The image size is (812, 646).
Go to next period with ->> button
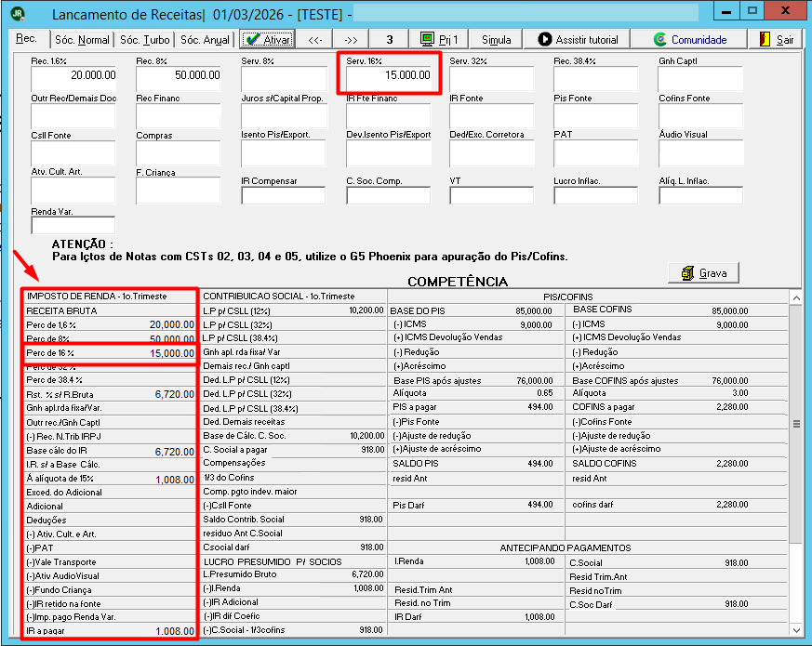click(x=351, y=40)
